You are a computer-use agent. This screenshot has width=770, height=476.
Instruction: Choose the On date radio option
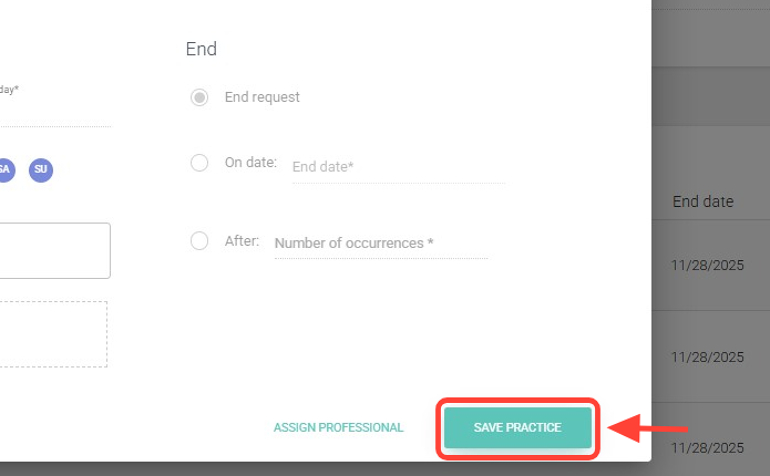(199, 162)
